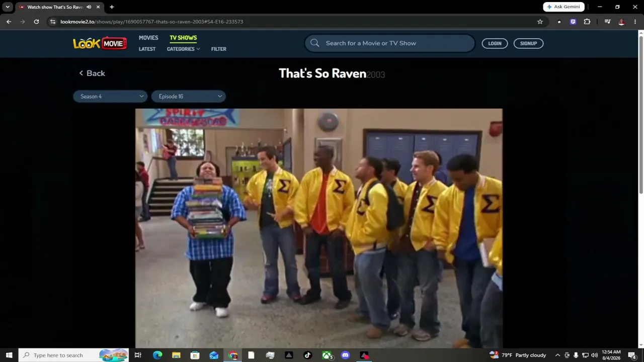Mute the tab using the speaker icon
The image size is (644, 362).
89,7
